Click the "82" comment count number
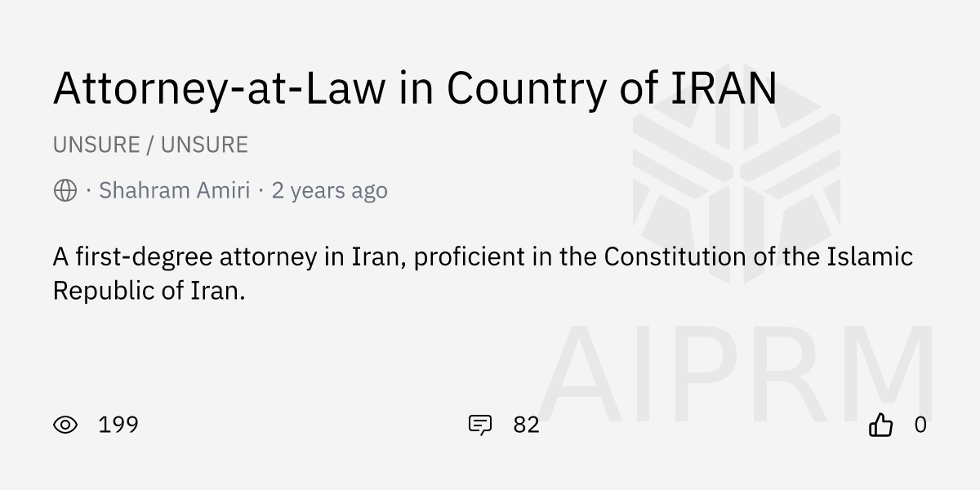Image resolution: width=980 pixels, height=490 pixels. click(x=526, y=425)
